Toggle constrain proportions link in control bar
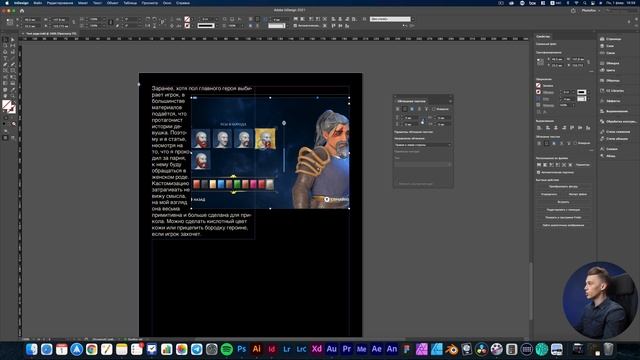Screen dimensions: 640x360 coord(73,22)
